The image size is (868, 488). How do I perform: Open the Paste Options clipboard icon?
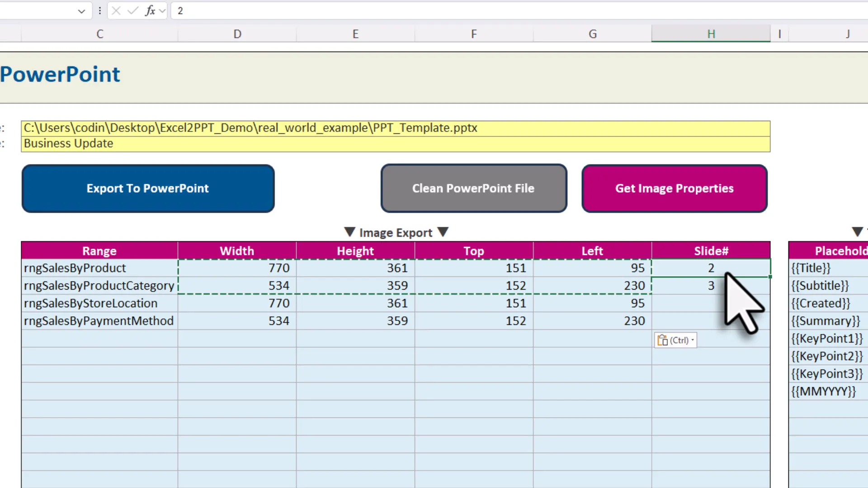click(x=663, y=340)
